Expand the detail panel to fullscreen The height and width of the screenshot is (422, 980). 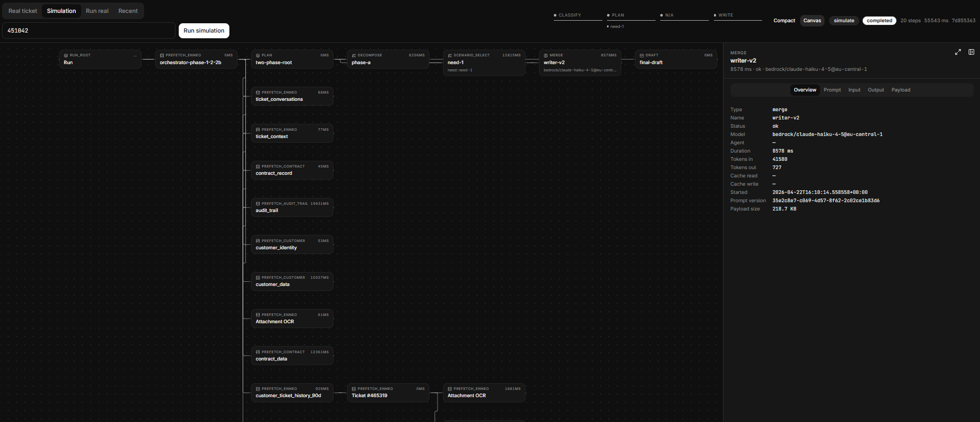[x=958, y=52]
